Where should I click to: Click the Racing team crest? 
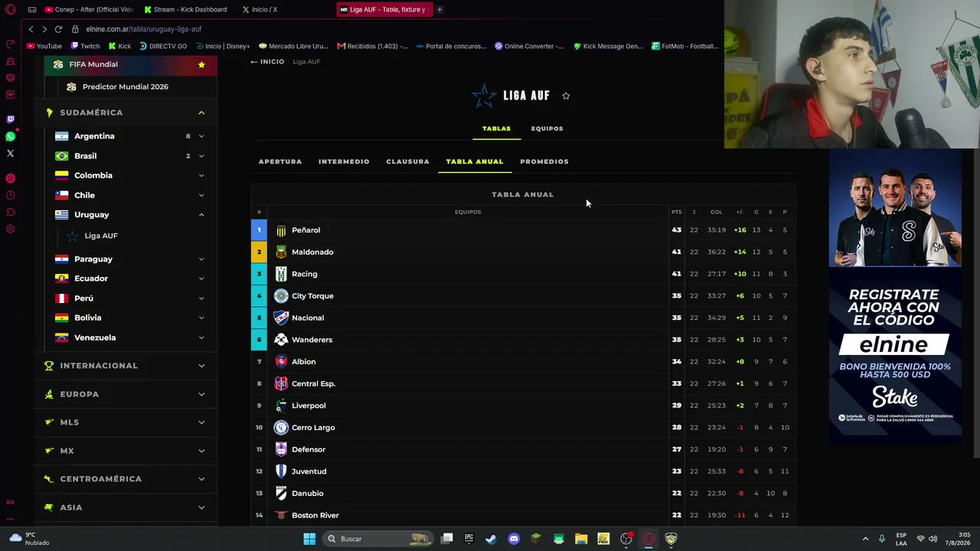click(281, 274)
